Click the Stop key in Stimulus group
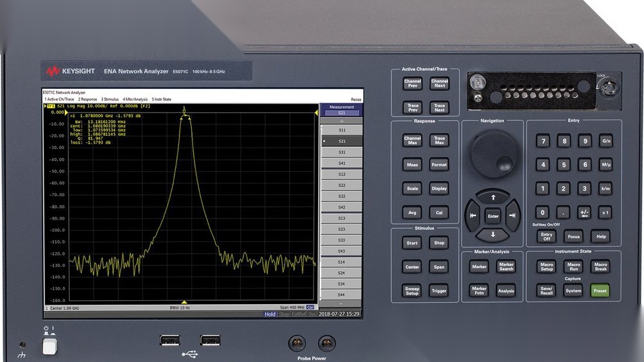 (x=439, y=243)
